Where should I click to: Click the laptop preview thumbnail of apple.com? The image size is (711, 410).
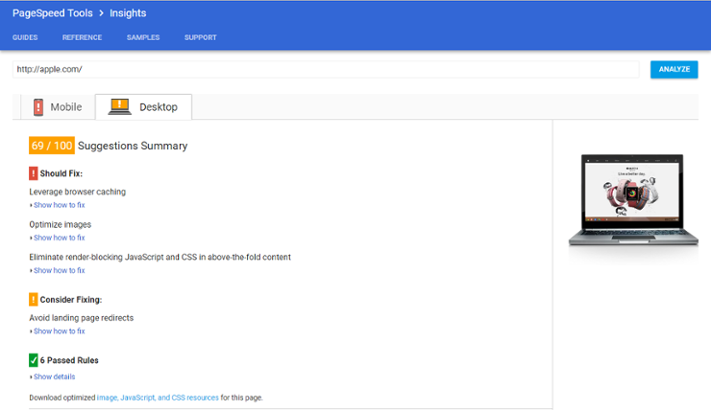pos(633,200)
